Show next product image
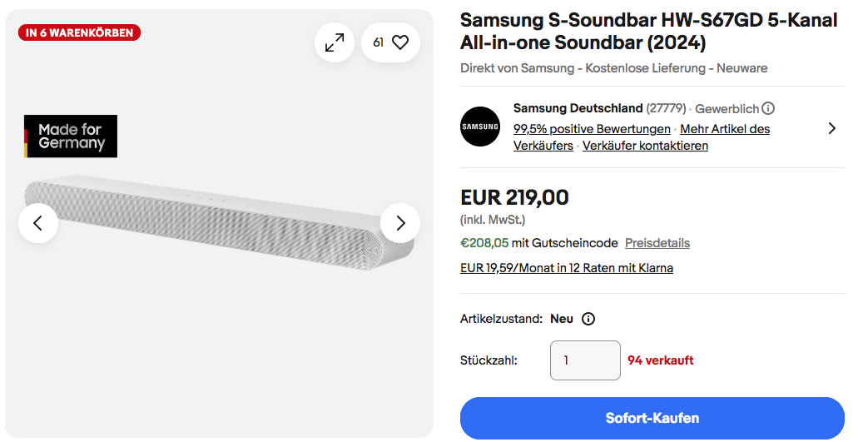The height and width of the screenshot is (442, 868). point(400,223)
